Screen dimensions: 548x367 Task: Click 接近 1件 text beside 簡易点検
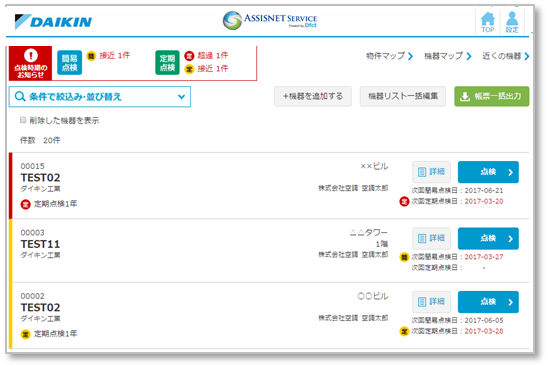(115, 56)
